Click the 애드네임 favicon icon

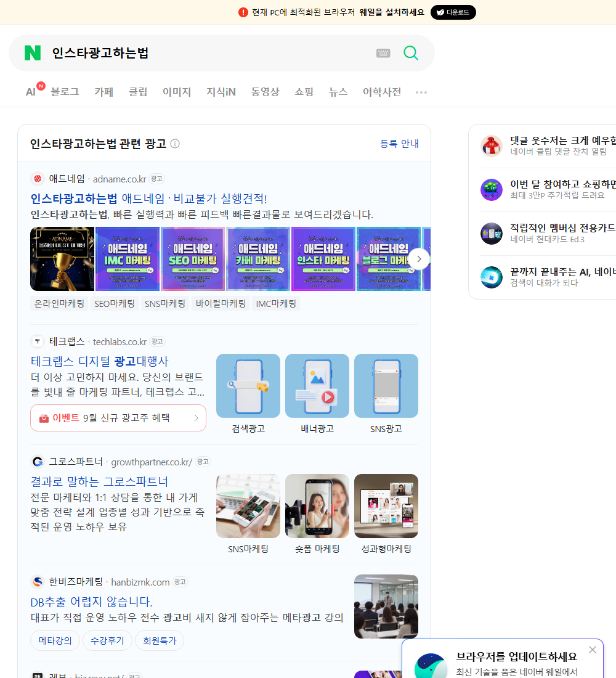tap(38, 179)
